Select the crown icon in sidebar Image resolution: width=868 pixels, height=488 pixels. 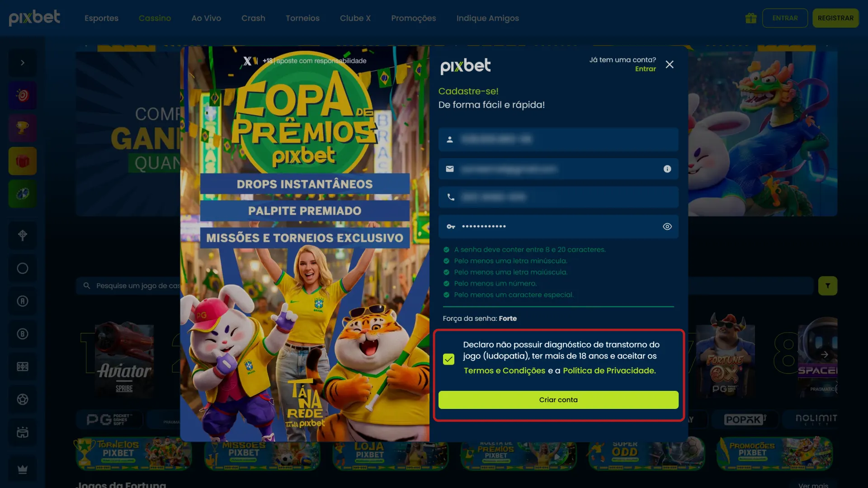[23, 469]
